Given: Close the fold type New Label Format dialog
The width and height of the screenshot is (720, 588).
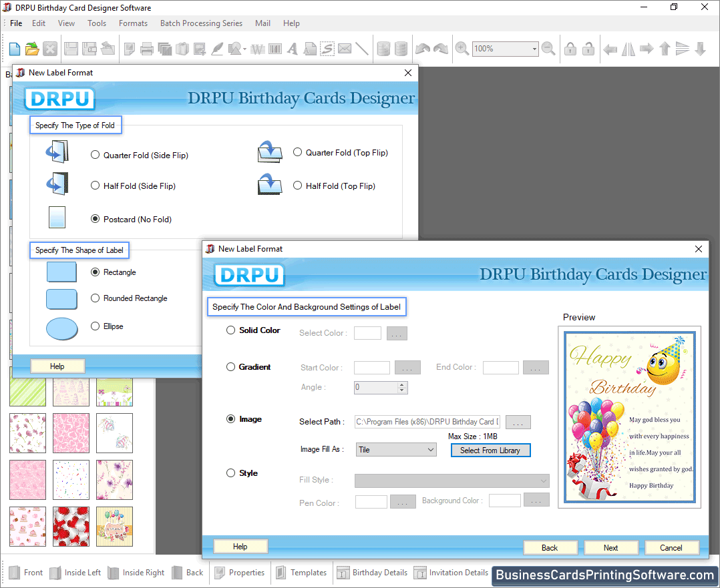Looking at the screenshot, I should [407, 73].
